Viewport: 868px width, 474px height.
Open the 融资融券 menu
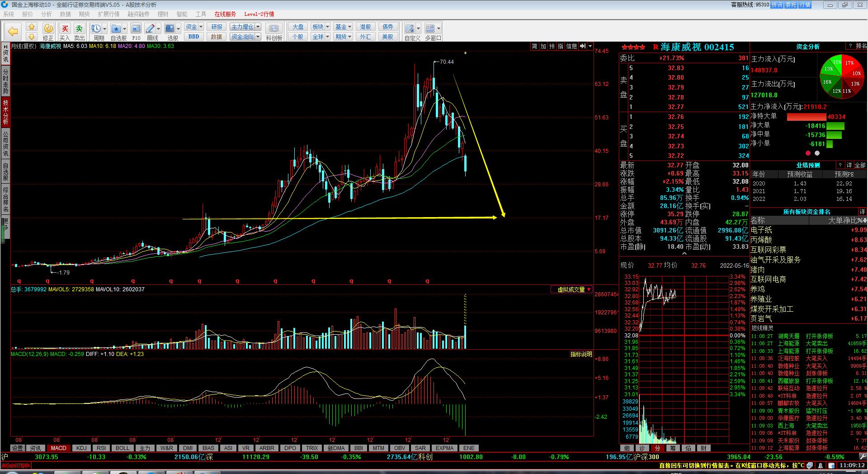coord(138,14)
